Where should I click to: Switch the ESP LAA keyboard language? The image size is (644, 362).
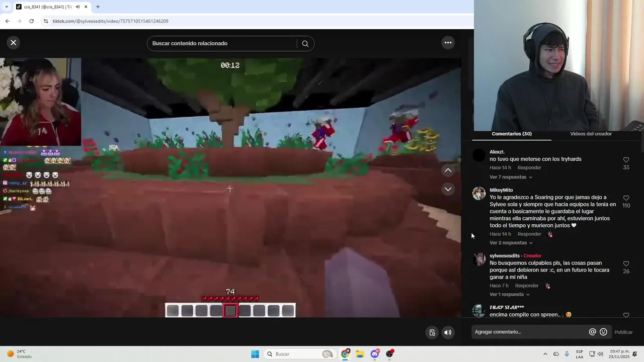coord(580,354)
